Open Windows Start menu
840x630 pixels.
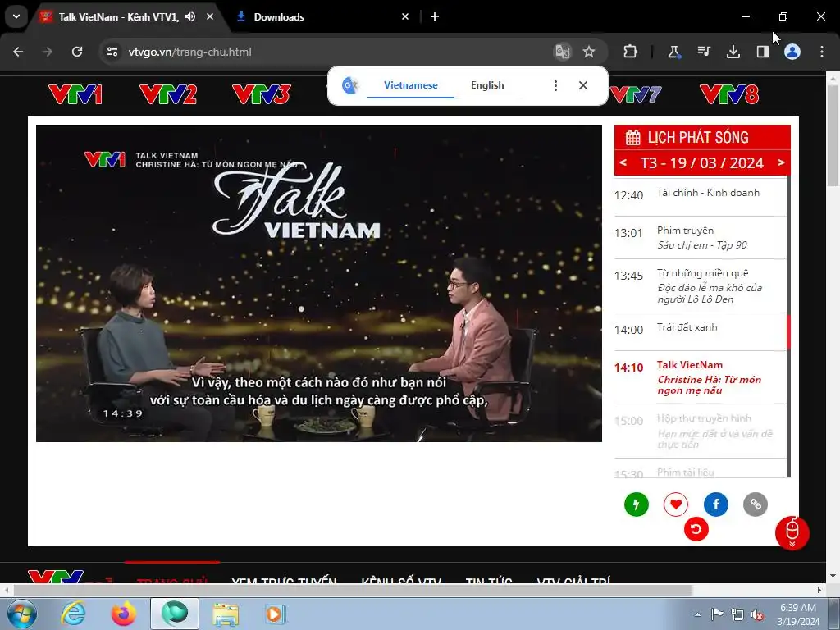pos(21,614)
